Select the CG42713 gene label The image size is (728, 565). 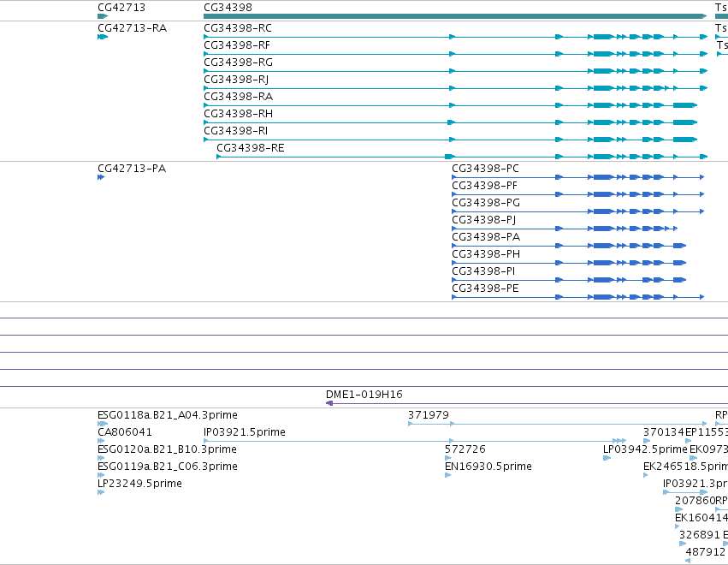pyautogui.click(x=121, y=8)
